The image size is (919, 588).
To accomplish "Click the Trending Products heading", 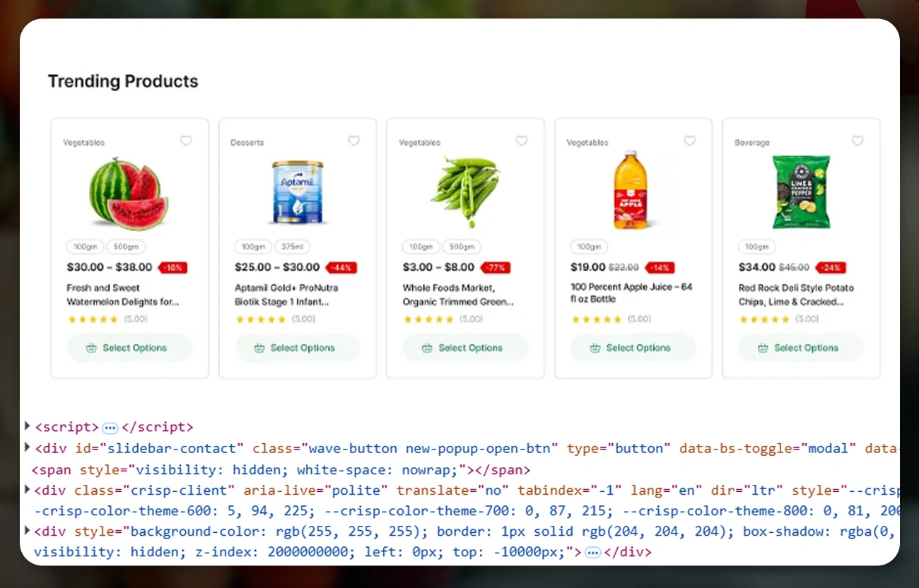I will click(x=123, y=81).
